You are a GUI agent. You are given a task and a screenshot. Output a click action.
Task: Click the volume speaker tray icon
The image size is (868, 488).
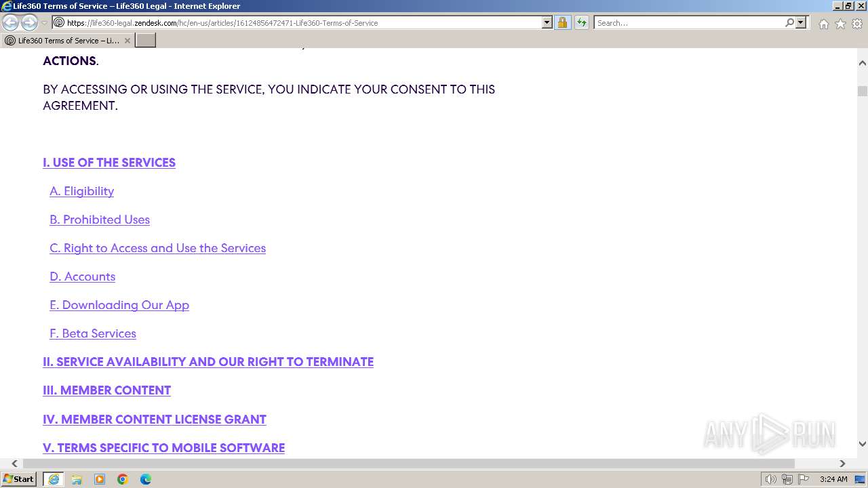pos(770,479)
